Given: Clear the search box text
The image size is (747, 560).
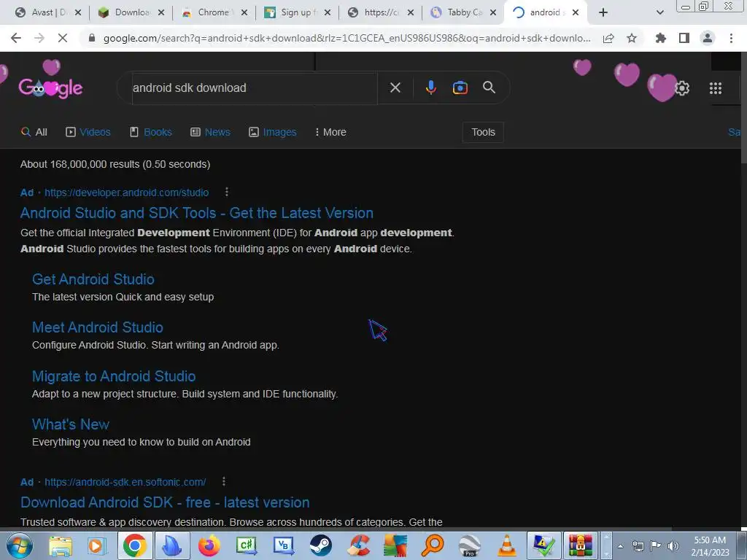Looking at the screenshot, I should coord(395,87).
